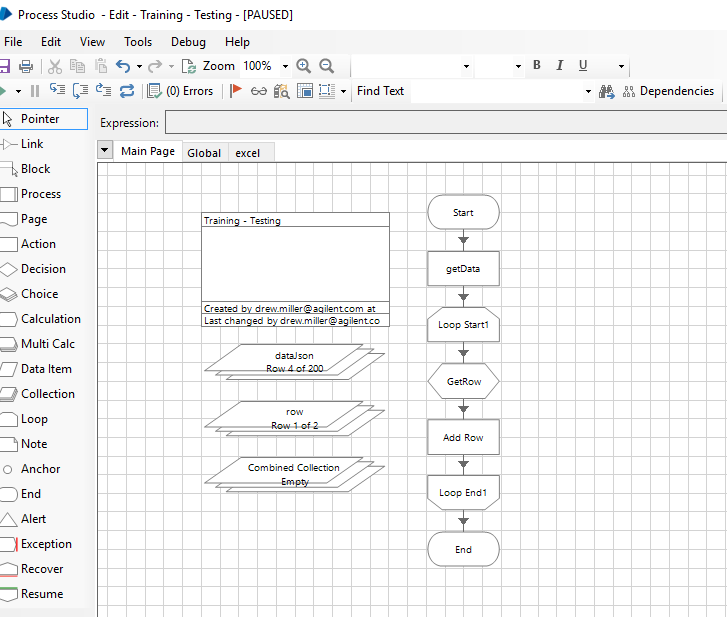Switch to the excel page tab
This screenshot has width=727, height=617.
247,153
